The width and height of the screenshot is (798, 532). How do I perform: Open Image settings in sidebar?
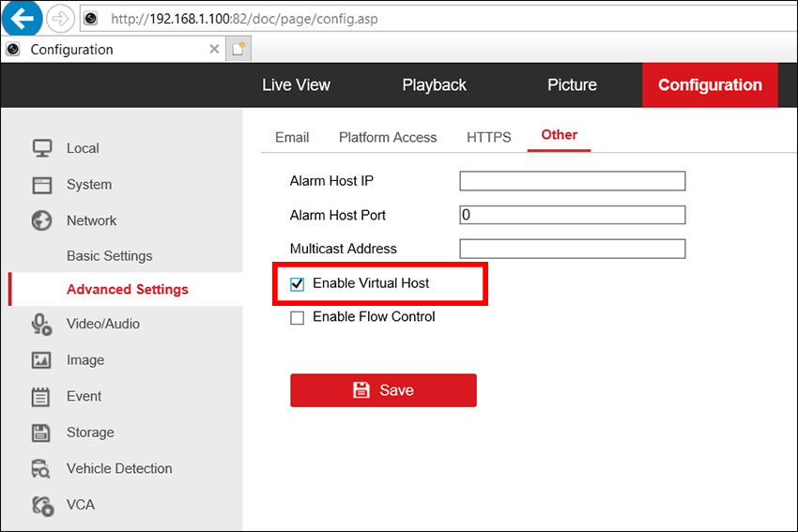click(85, 360)
